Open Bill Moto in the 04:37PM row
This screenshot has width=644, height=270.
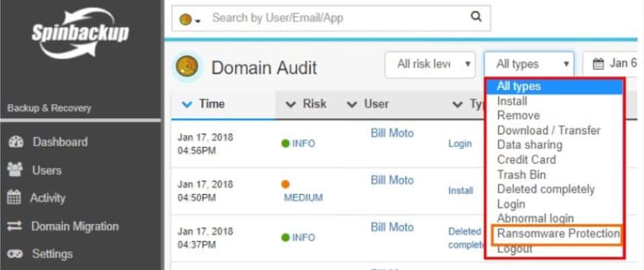392,228
